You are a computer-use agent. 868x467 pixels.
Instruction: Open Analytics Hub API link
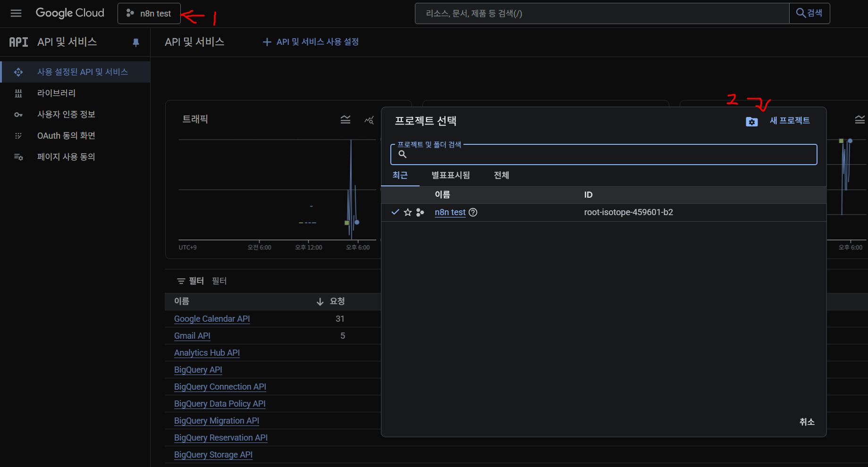(207, 353)
